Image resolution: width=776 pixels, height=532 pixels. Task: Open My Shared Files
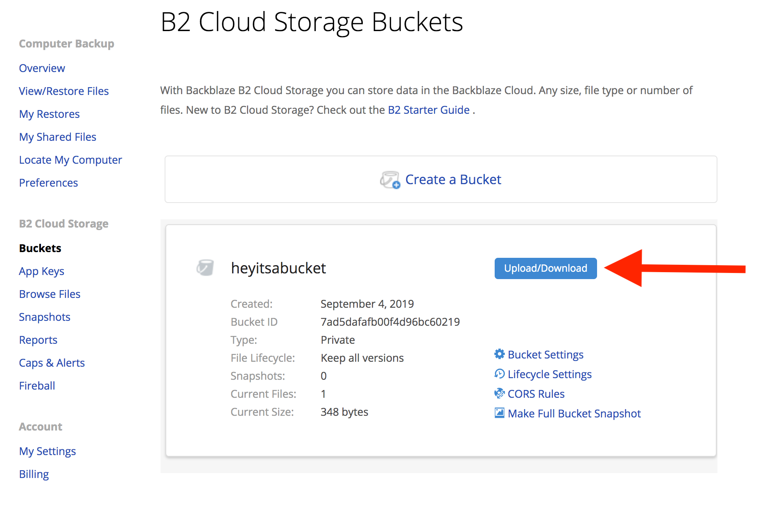[58, 137]
